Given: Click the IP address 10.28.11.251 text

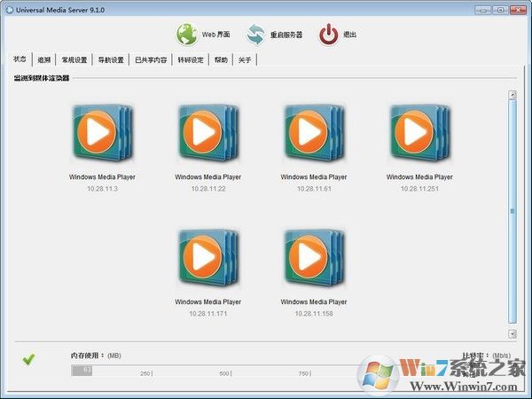Looking at the screenshot, I should pyautogui.click(x=419, y=189).
